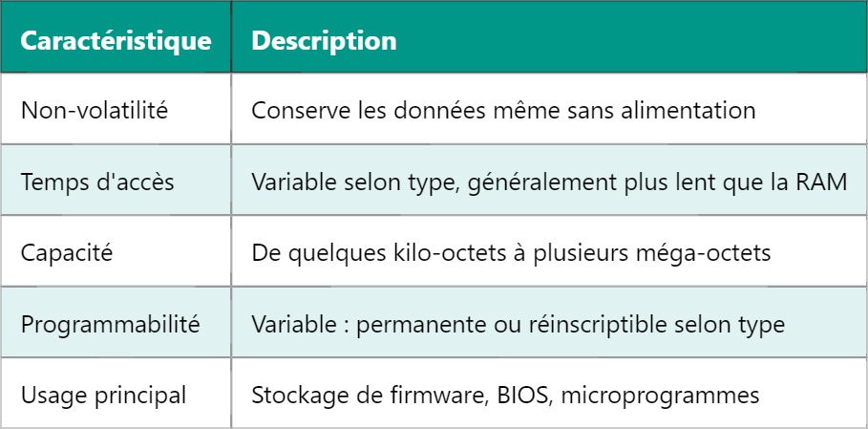Select the Non-volatilité cell
Screen dimensions: 868x429
pos(95,111)
